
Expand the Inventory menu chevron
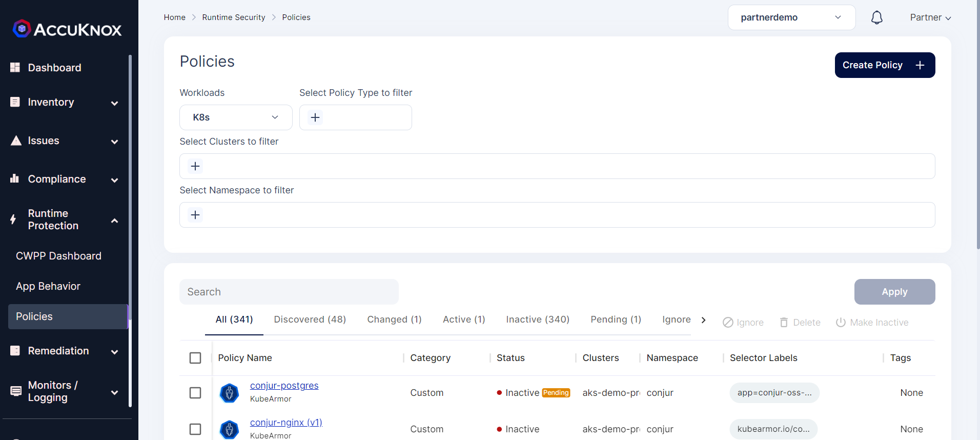[x=115, y=103]
